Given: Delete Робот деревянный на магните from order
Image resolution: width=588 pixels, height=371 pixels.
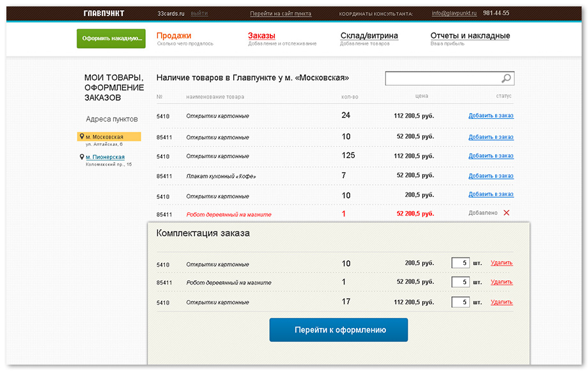Looking at the screenshot, I should coord(501,281).
